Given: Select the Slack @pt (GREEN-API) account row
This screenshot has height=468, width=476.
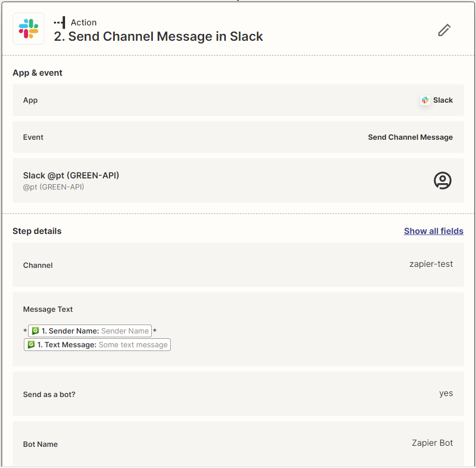Looking at the screenshot, I should [x=238, y=180].
